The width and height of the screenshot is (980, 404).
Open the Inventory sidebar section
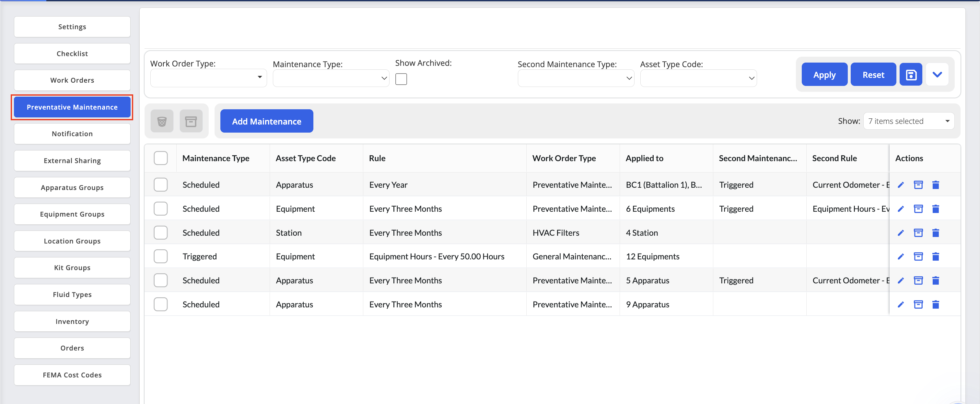click(72, 322)
